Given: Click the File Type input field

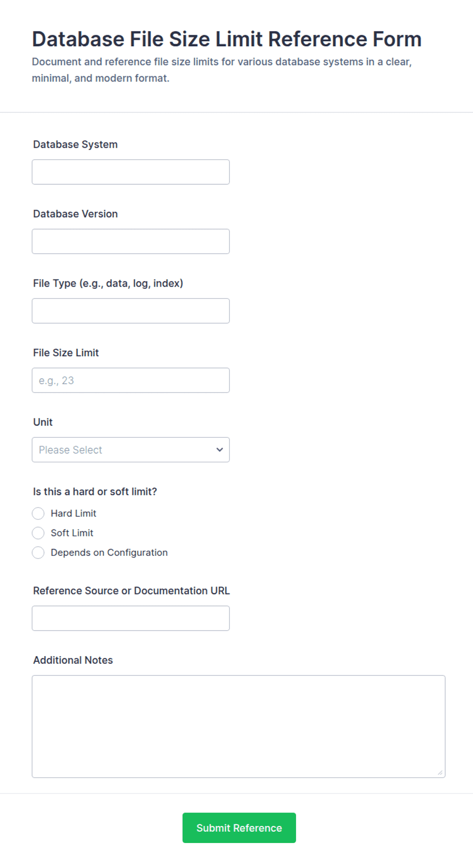Looking at the screenshot, I should point(131,311).
